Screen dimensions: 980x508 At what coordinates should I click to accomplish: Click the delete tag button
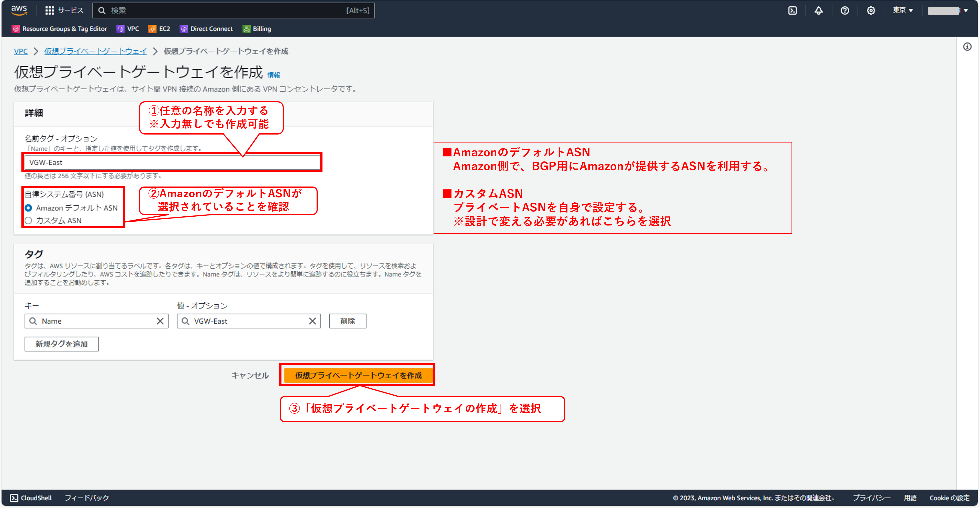347,321
